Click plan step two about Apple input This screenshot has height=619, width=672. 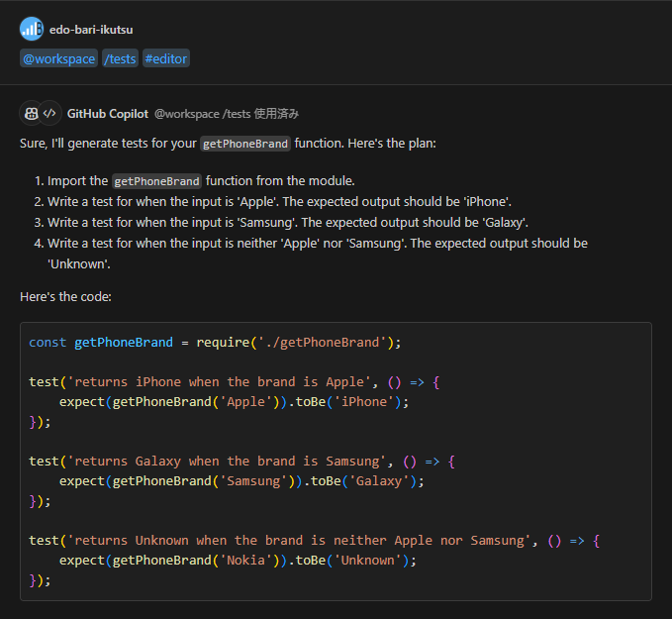(279, 201)
